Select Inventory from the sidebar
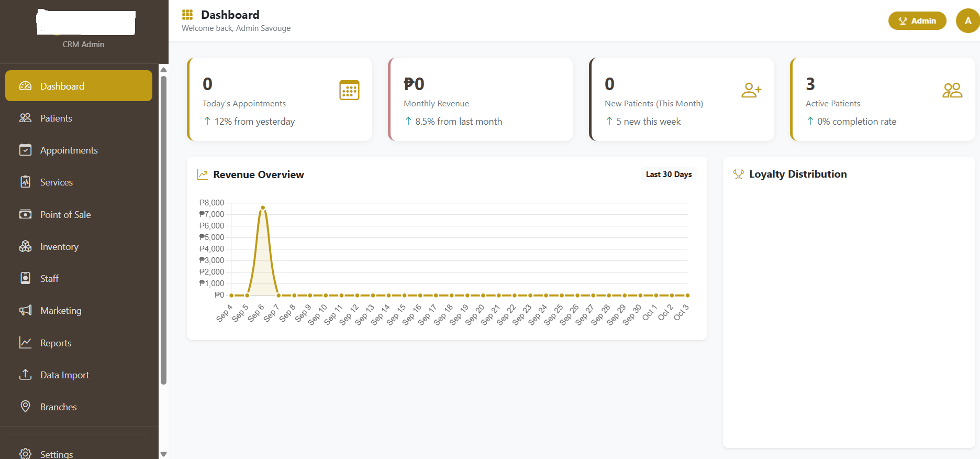Screen dimensions: 980x459 click(79, 246)
